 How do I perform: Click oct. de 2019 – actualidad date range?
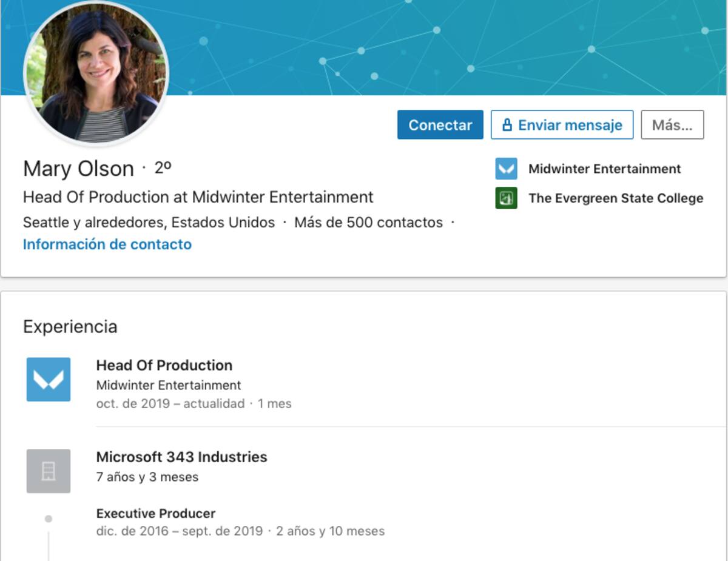170,403
